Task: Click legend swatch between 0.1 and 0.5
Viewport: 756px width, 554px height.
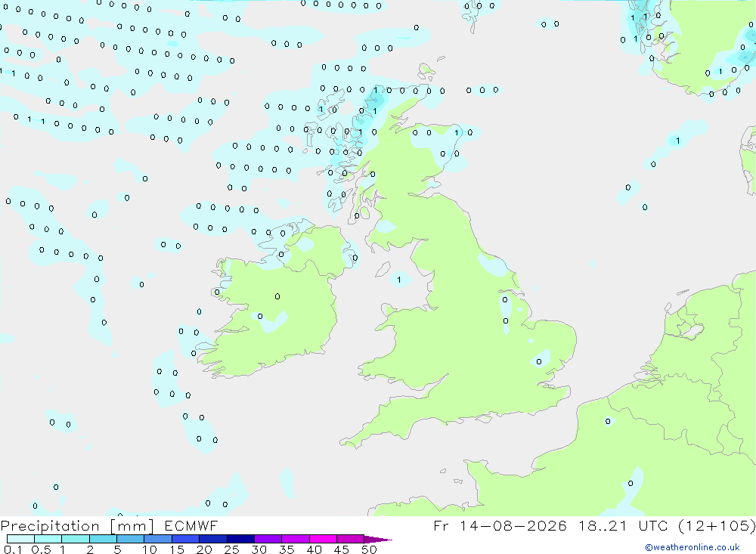Action: coord(20,539)
